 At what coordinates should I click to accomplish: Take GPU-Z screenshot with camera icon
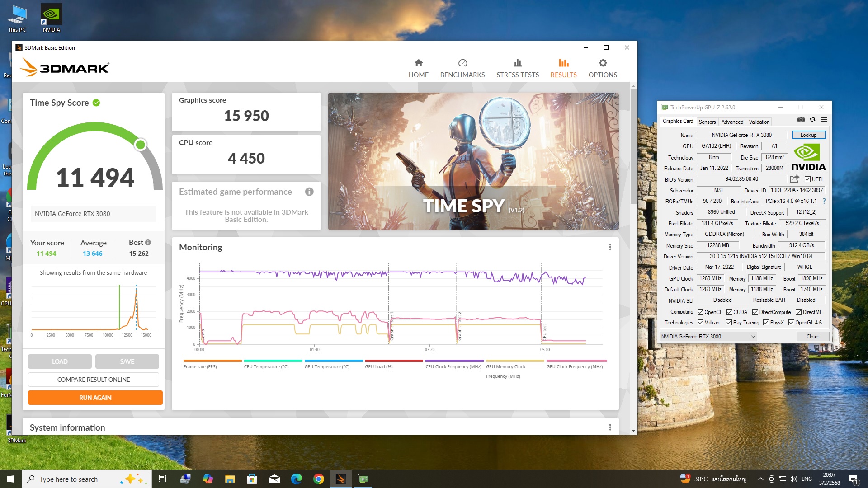801,120
